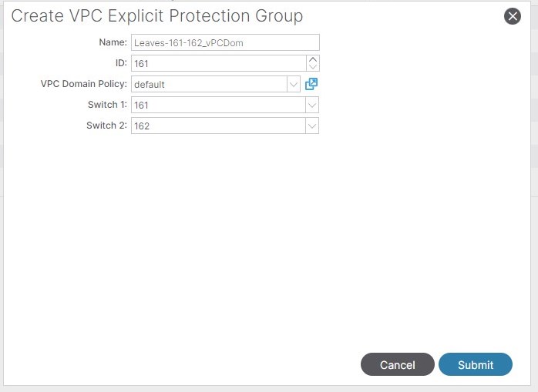The width and height of the screenshot is (538, 392).
Task: Click the "VPC Domain Policy:" label
Action: point(83,84)
